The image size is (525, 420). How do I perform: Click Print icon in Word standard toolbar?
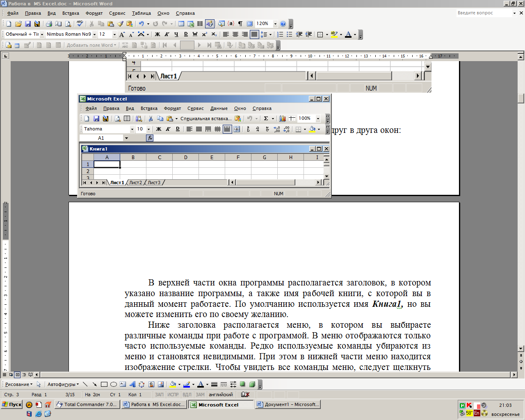(x=49, y=24)
